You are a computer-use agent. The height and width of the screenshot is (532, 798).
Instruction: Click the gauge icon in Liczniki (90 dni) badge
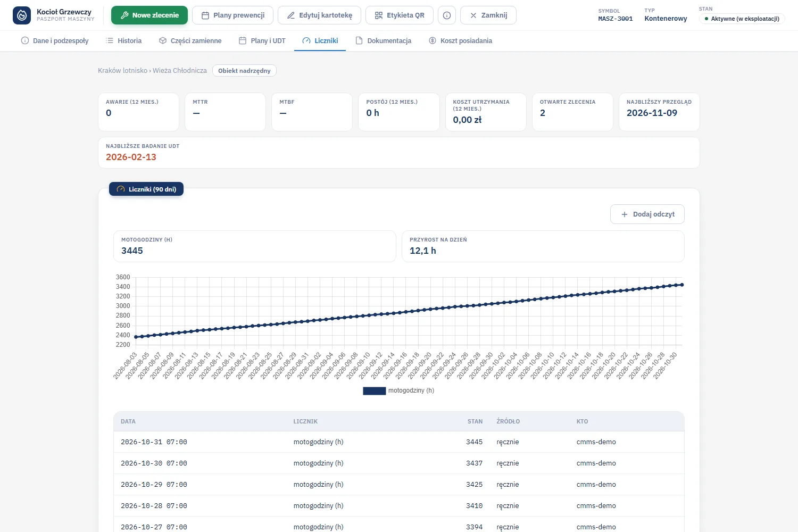click(121, 189)
